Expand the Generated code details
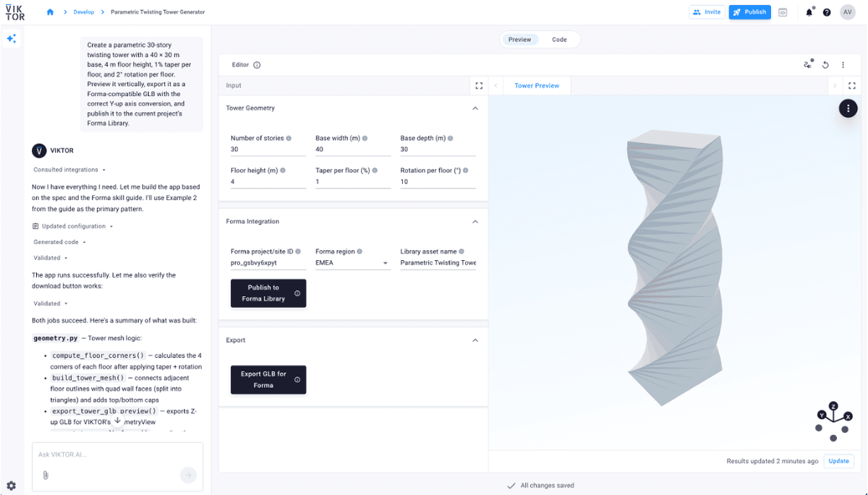This screenshot has height=495, width=868. coord(60,242)
